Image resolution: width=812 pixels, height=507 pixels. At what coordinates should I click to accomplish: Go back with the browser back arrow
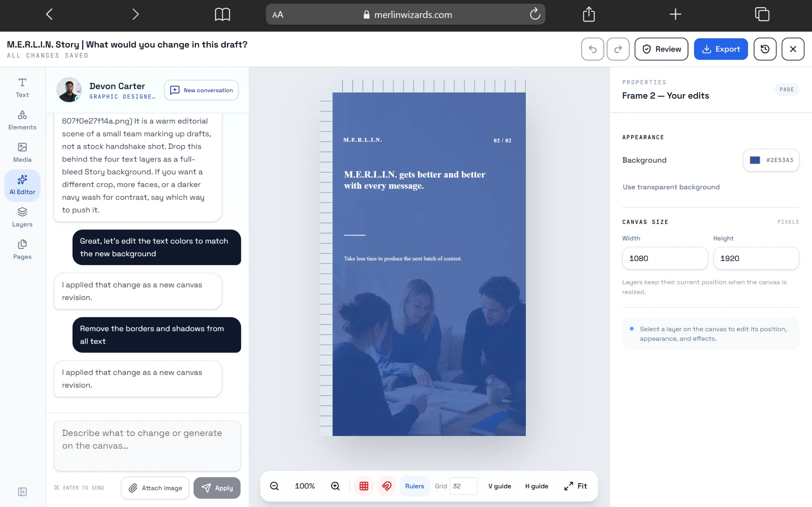tap(49, 14)
